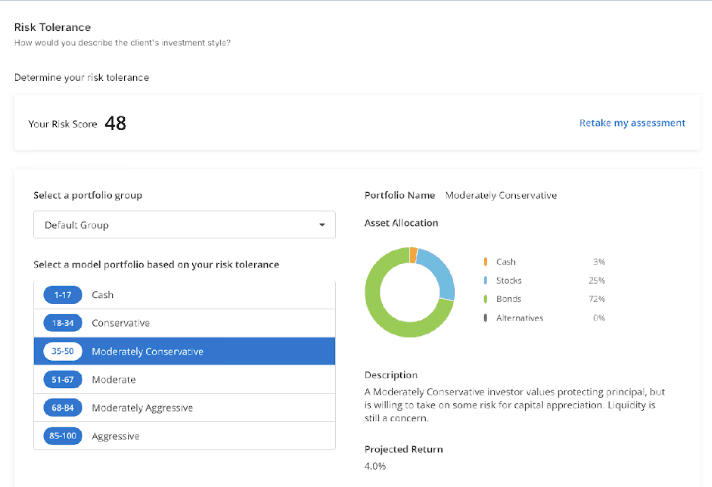
Task: Select the Cash model portfolio row
Action: (184, 295)
